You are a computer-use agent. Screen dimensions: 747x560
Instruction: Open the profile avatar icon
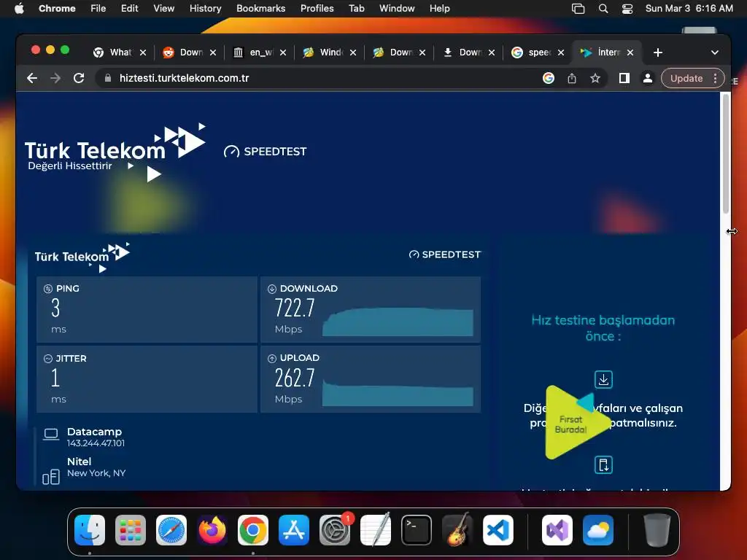tap(648, 78)
